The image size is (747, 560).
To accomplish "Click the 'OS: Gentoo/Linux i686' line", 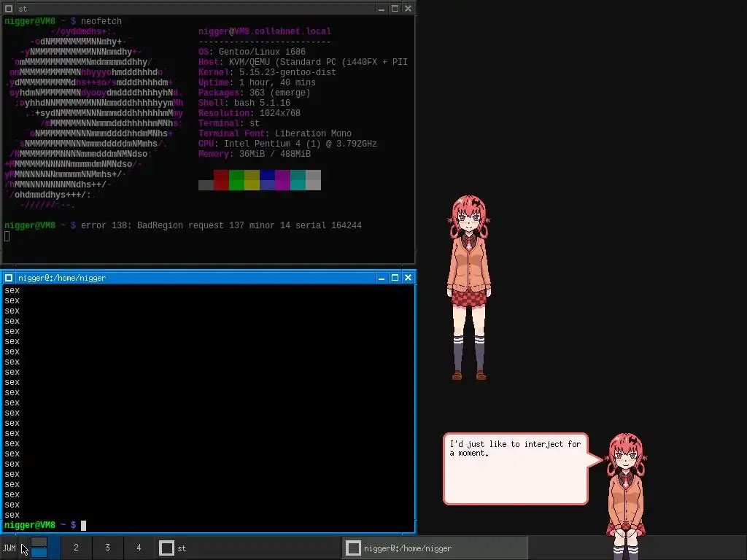I will pos(252,52).
